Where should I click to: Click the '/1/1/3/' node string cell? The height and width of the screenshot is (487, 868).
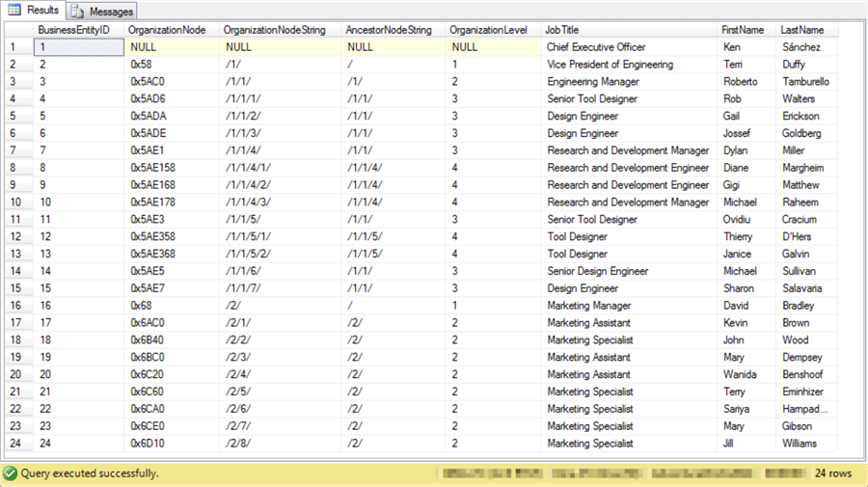[x=280, y=133]
